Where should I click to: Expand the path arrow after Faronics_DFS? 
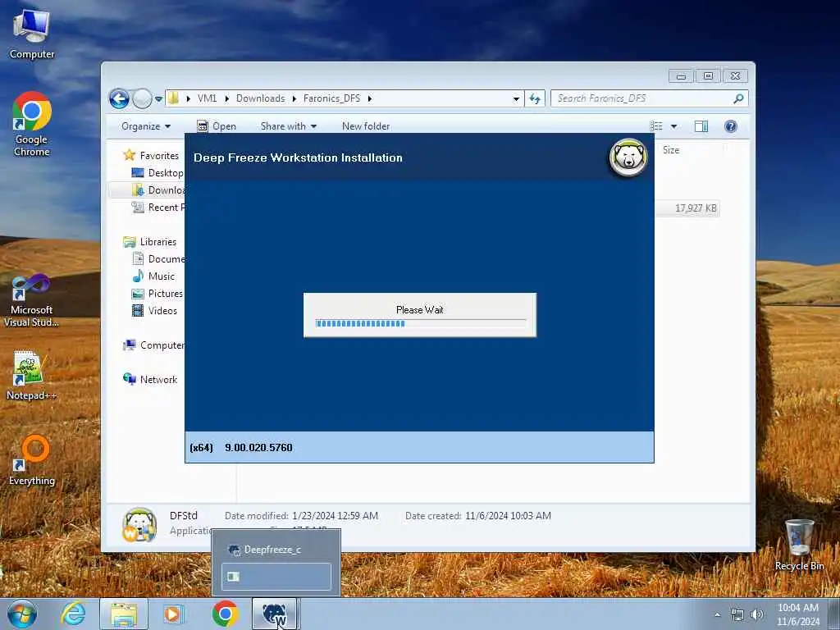(370, 98)
